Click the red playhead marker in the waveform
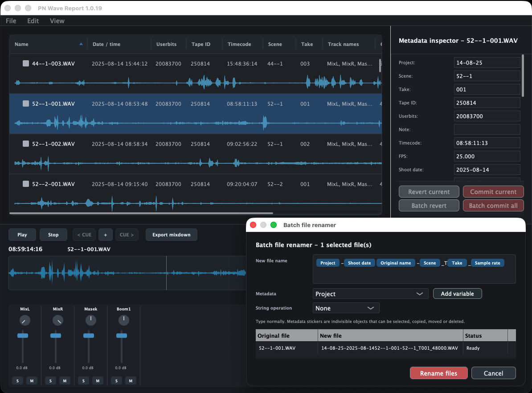 pyautogui.click(x=166, y=273)
